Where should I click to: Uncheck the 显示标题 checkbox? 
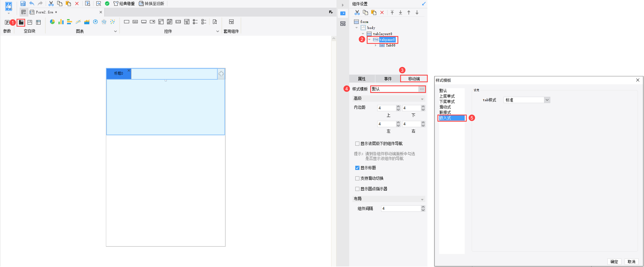357,168
